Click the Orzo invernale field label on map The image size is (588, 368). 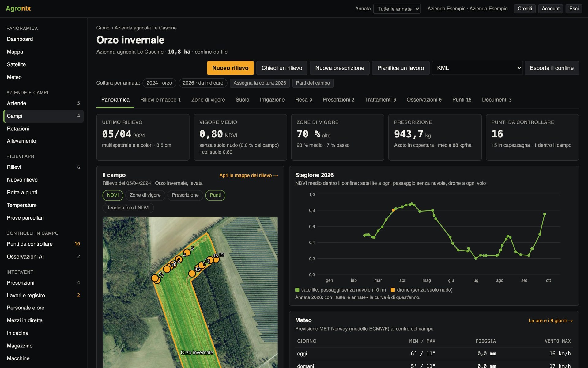(197, 352)
